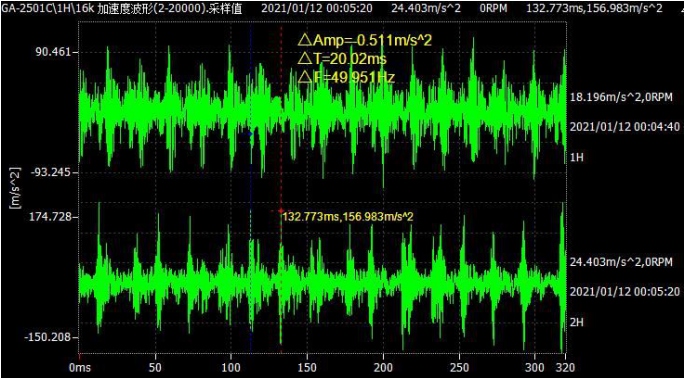The width and height of the screenshot is (684, 378).
Task: Click the [m/s^2] vertical axis unit label
Action: coord(15,194)
